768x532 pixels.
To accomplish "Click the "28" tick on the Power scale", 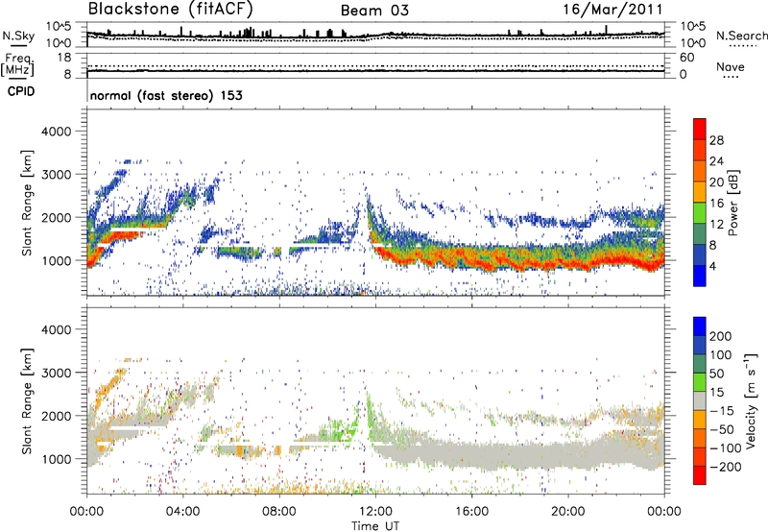I will coord(716,140).
